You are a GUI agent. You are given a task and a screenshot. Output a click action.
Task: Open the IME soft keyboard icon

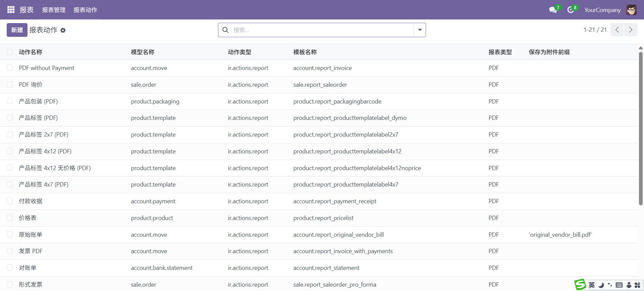pyautogui.click(x=619, y=285)
